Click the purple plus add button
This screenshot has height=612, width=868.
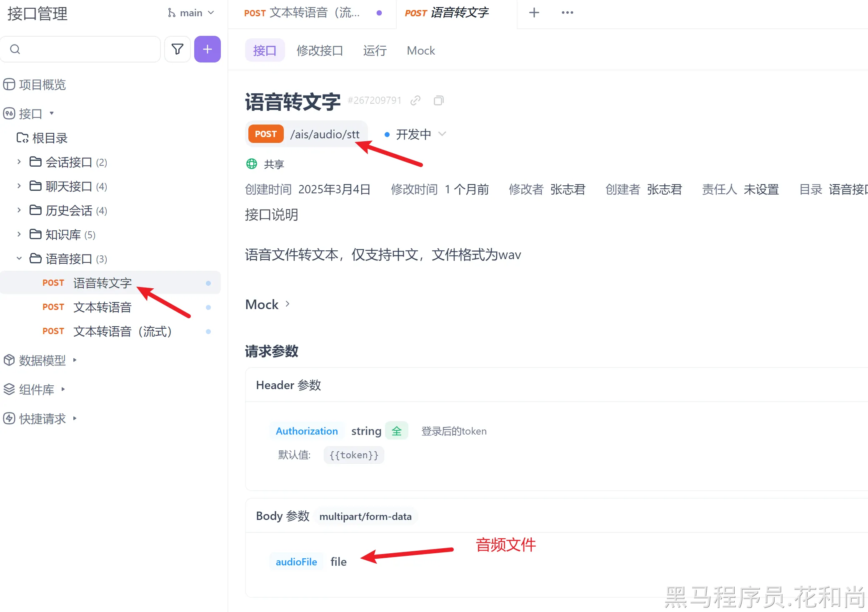point(207,49)
